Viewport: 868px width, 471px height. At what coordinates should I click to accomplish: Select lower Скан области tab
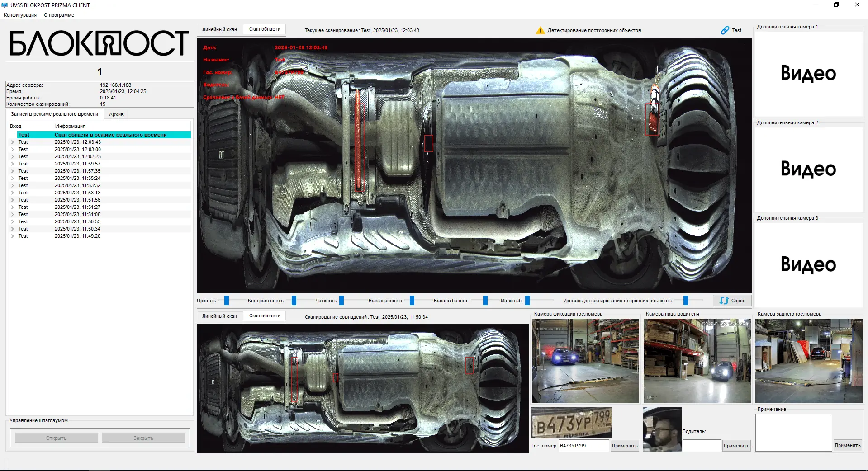[265, 316]
